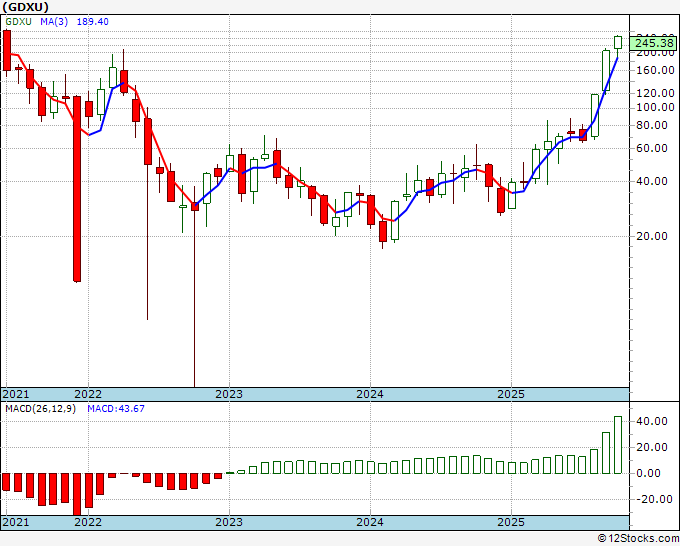Click the 40.00 price axis label
The width and height of the screenshot is (680, 546).
(x=651, y=181)
